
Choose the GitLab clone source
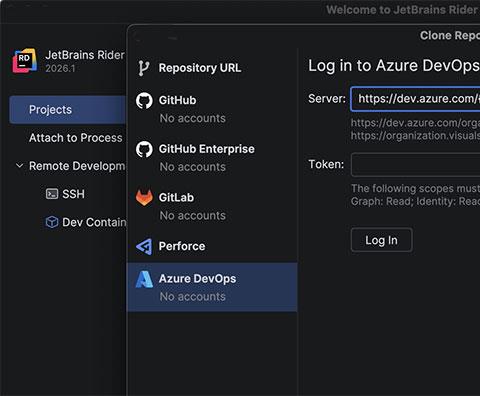point(212,206)
